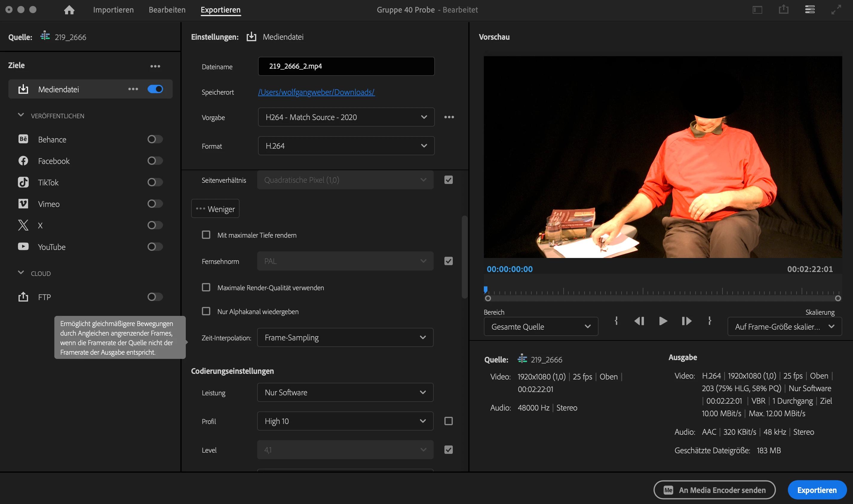The height and width of the screenshot is (504, 853).
Task: Click the Dateiname input field
Action: point(346,66)
